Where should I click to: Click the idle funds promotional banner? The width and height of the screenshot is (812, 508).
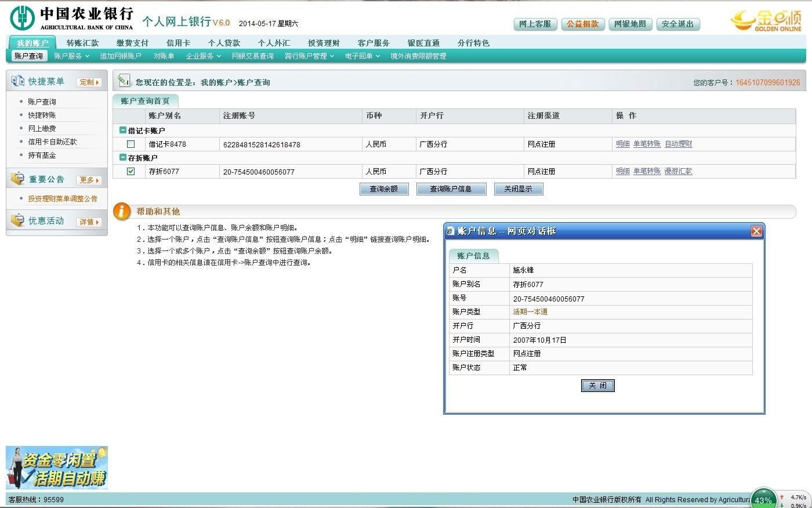[57, 468]
